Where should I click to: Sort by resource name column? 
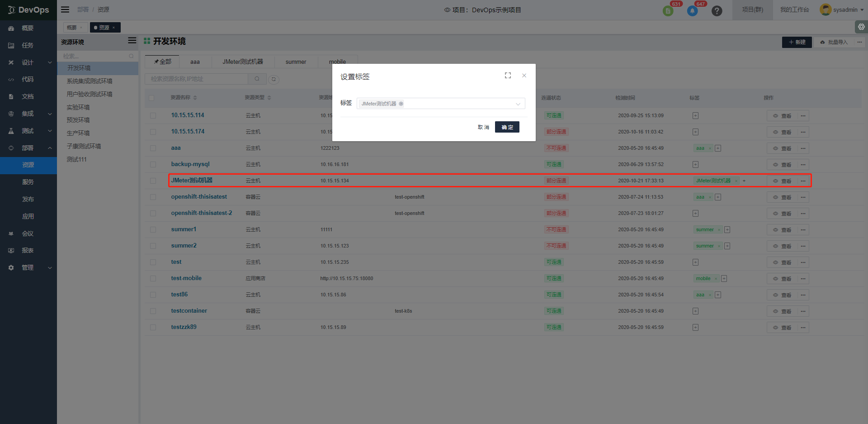point(195,98)
